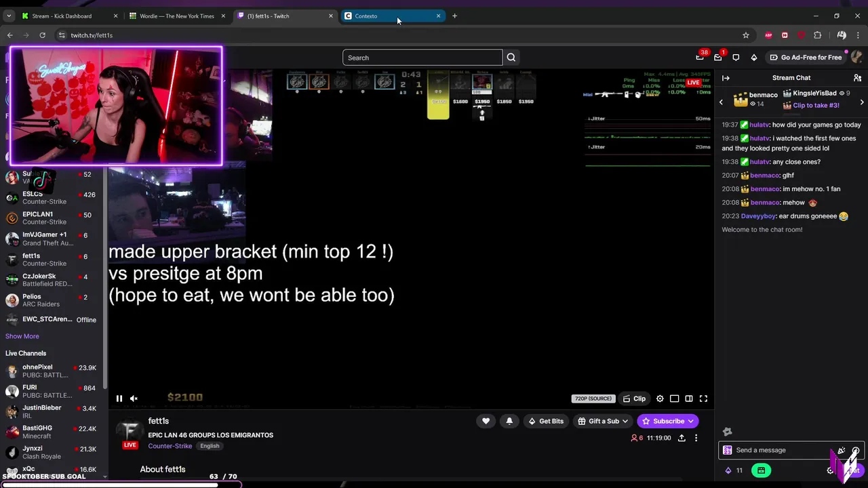Follow fett1s with the heart button
The image size is (868, 488).
tap(486, 421)
